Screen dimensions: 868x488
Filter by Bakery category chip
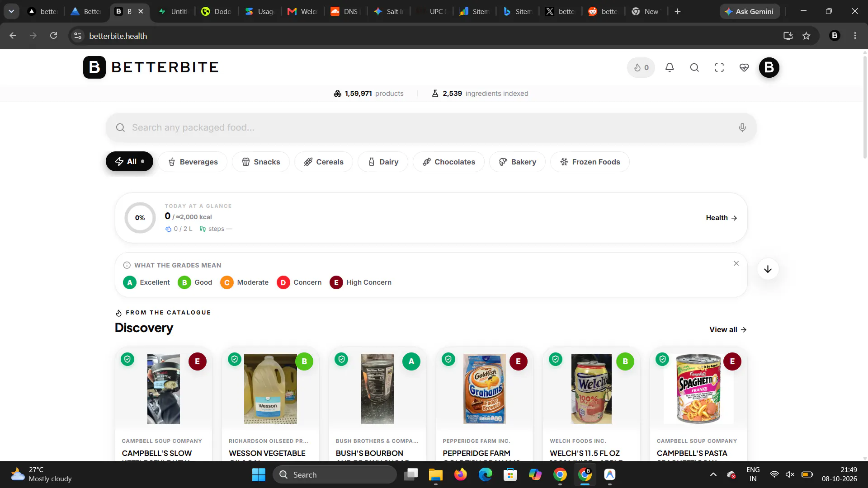pos(518,162)
